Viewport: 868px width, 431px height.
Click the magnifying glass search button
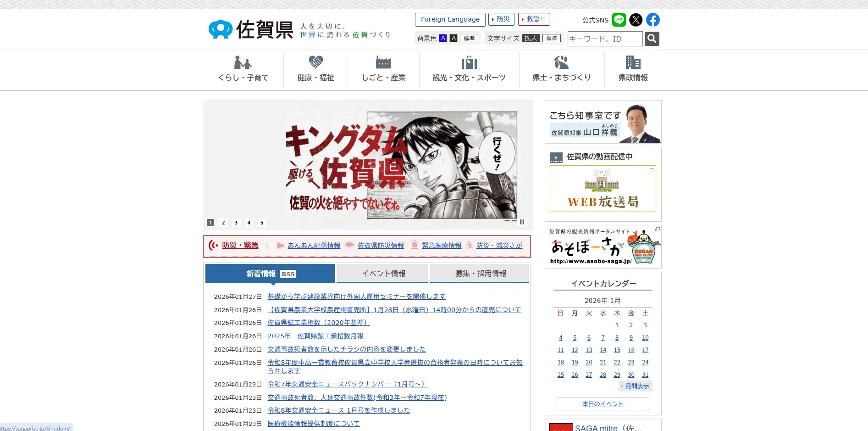point(652,39)
